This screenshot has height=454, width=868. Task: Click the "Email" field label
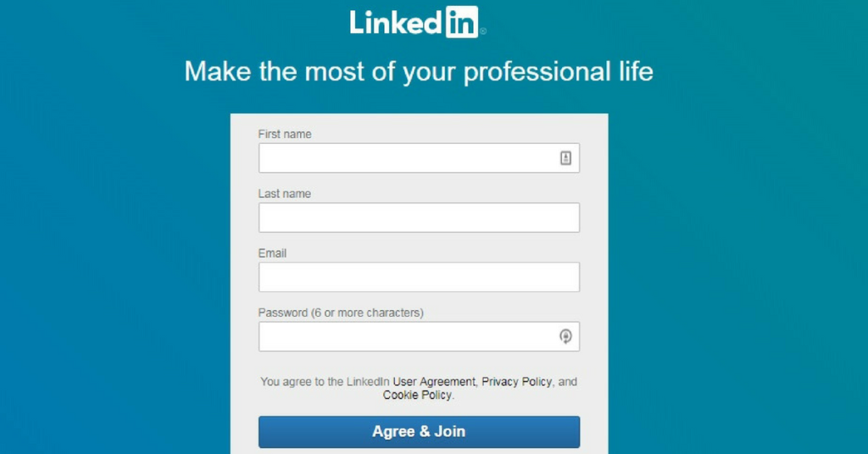pos(272,253)
